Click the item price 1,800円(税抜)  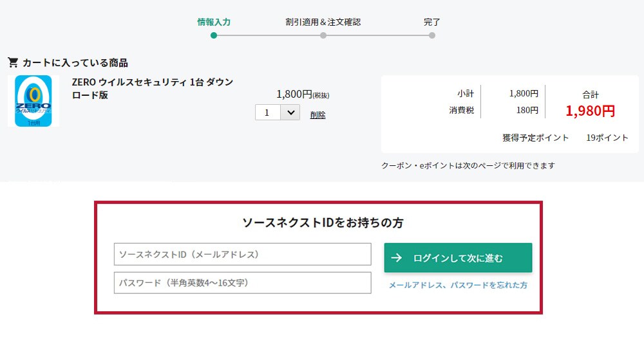303,95
